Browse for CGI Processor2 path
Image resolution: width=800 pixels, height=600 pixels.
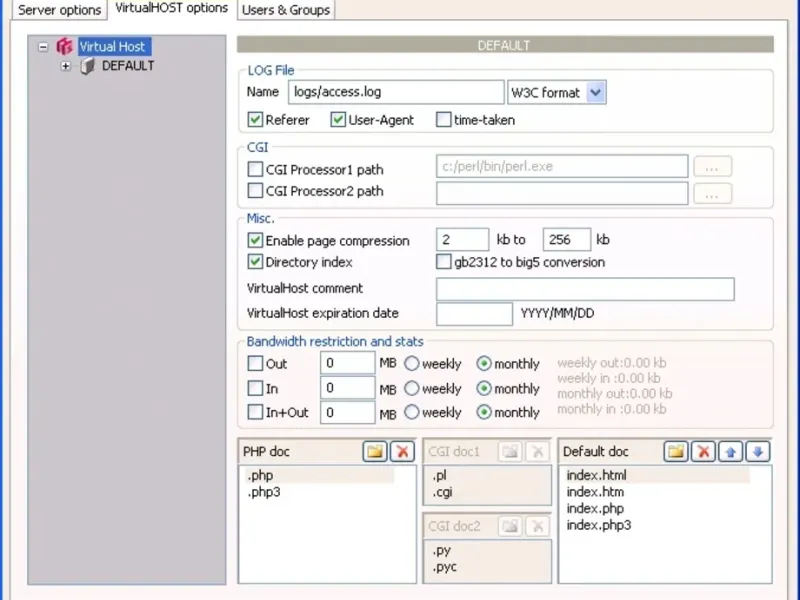712,194
